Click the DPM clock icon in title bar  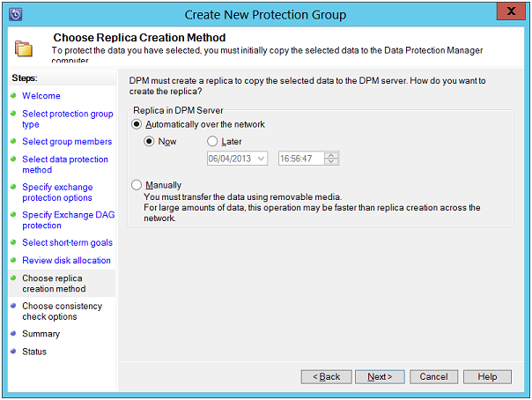[16, 15]
